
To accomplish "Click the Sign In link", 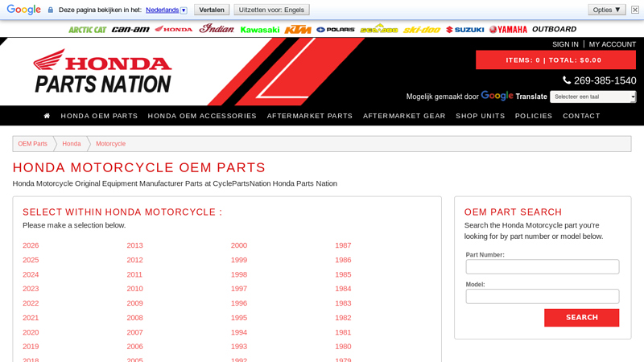I will pos(565,44).
